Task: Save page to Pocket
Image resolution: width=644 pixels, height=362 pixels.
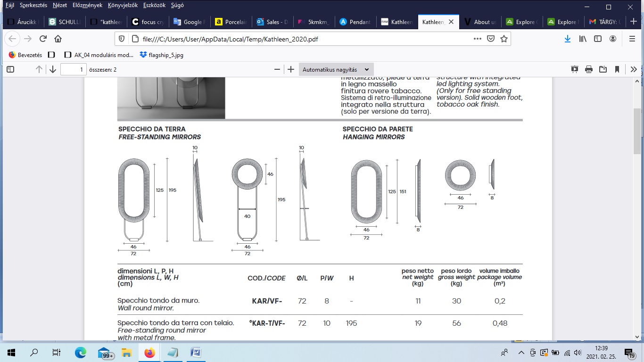Action: [x=491, y=39]
